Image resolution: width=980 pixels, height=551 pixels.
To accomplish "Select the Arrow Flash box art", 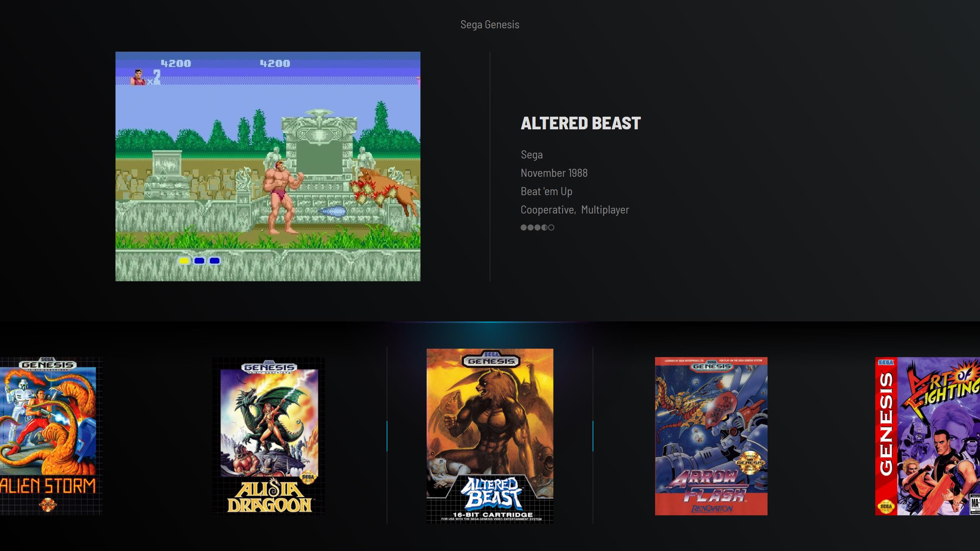I will click(711, 436).
